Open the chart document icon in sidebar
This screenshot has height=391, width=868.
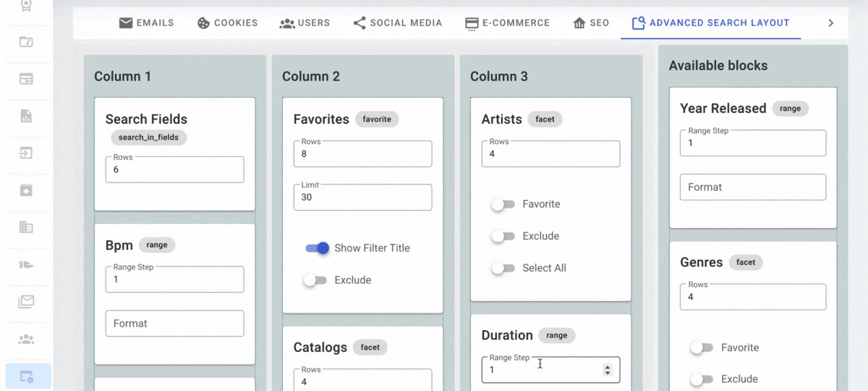(26, 116)
